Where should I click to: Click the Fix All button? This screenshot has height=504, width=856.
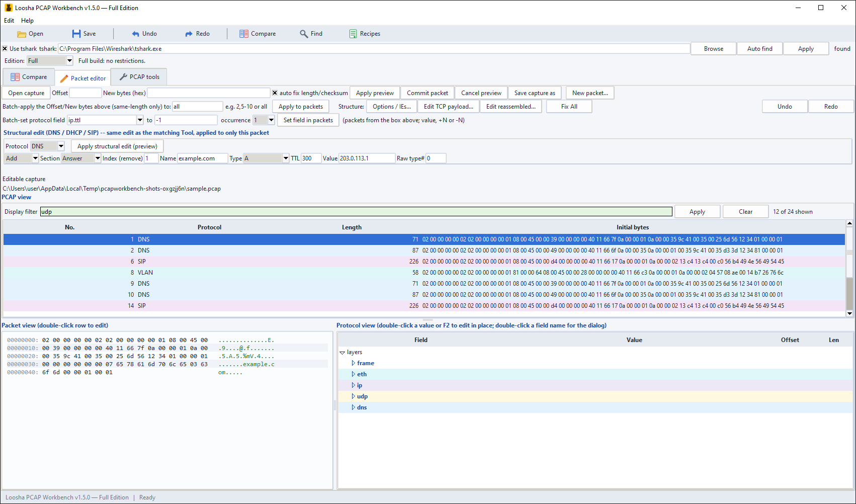tap(569, 107)
